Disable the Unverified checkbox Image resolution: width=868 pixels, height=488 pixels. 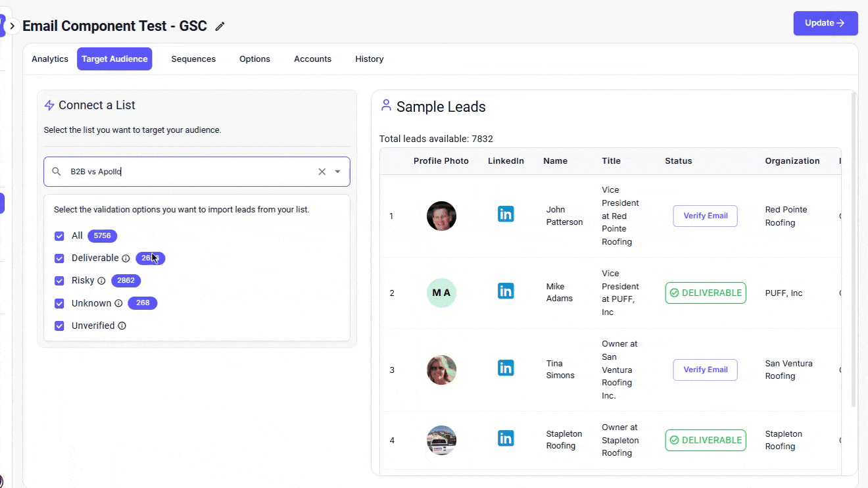(59, 326)
